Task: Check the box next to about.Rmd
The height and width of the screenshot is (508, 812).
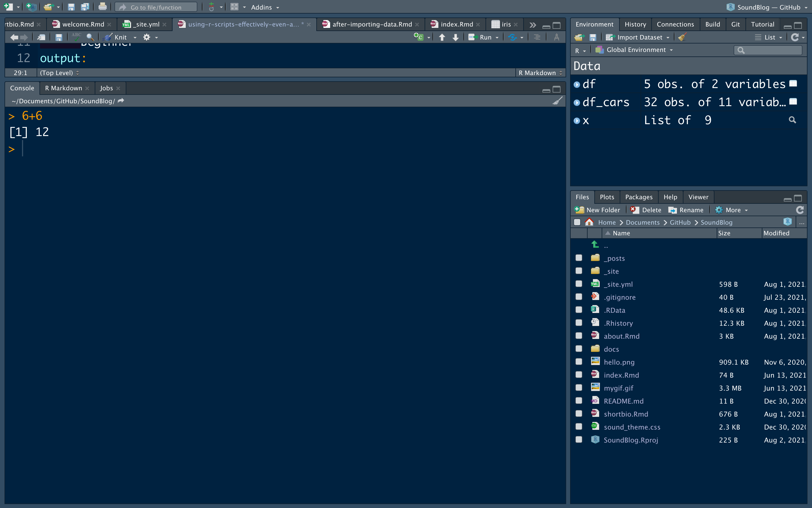Action: coord(579,336)
